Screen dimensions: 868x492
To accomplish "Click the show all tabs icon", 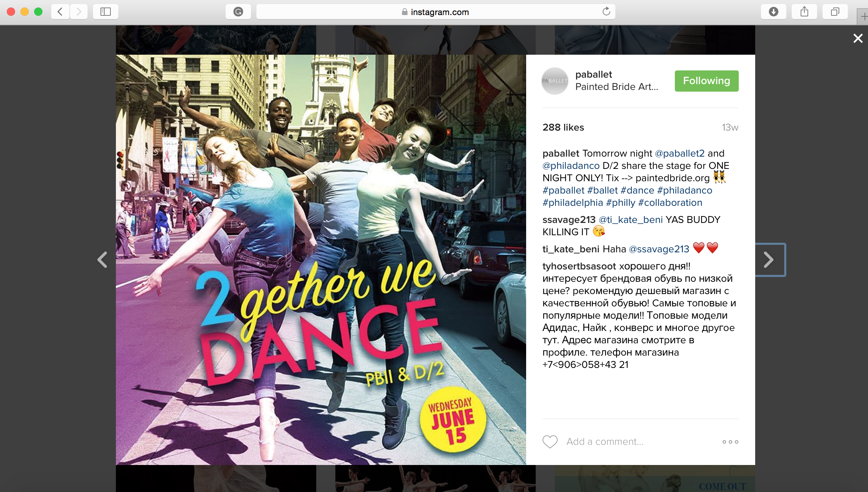I will 835,11.
